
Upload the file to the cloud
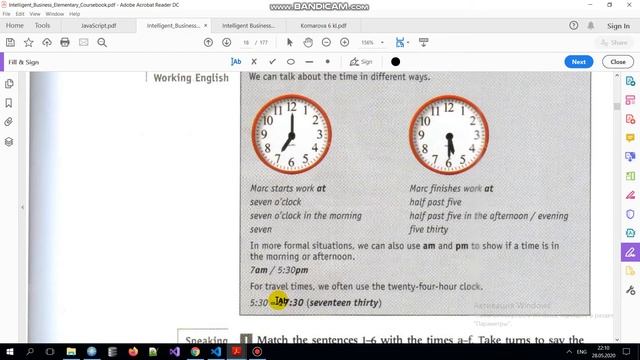(47, 42)
